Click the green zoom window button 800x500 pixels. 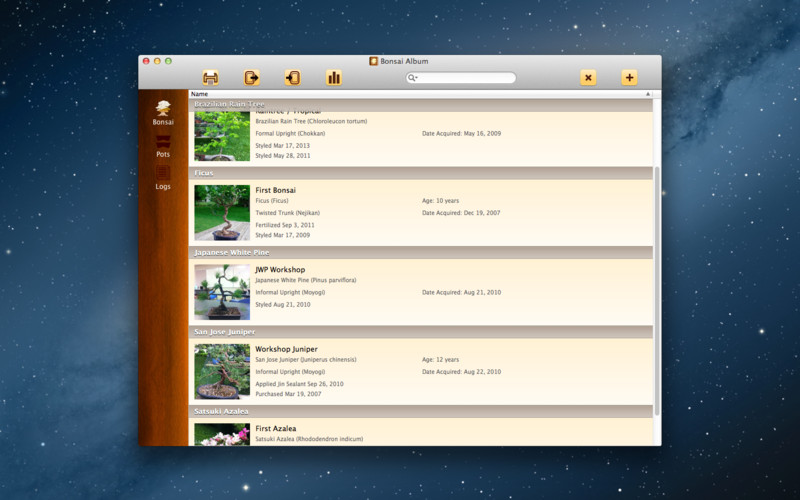tap(168, 61)
